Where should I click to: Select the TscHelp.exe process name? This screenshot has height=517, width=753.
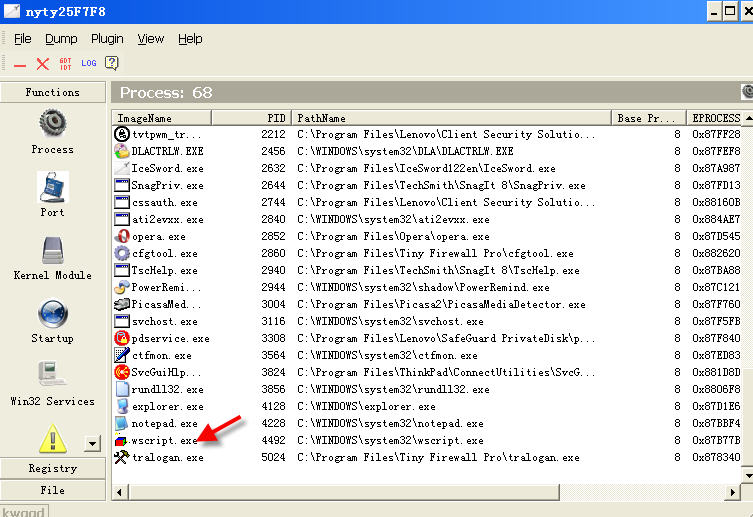pos(164,270)
